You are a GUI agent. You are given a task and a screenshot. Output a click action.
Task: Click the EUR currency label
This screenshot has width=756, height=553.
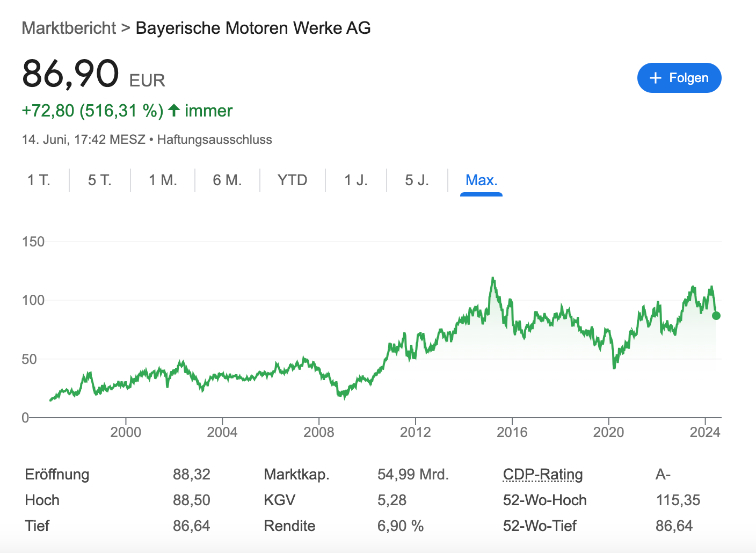[x=147, y=81]
